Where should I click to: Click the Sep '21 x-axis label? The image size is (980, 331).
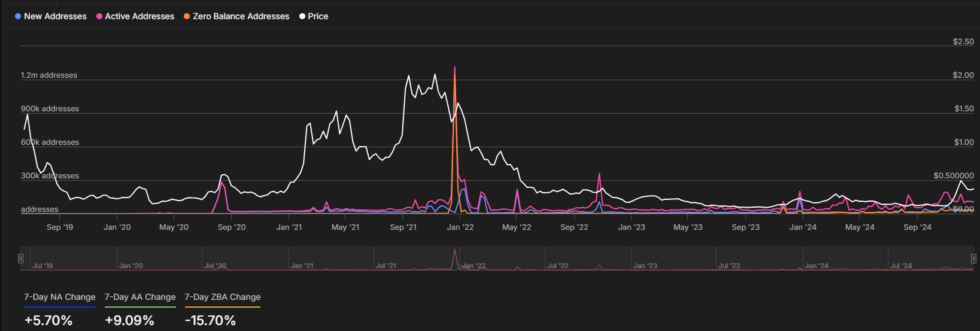click(x=403, y=227)
